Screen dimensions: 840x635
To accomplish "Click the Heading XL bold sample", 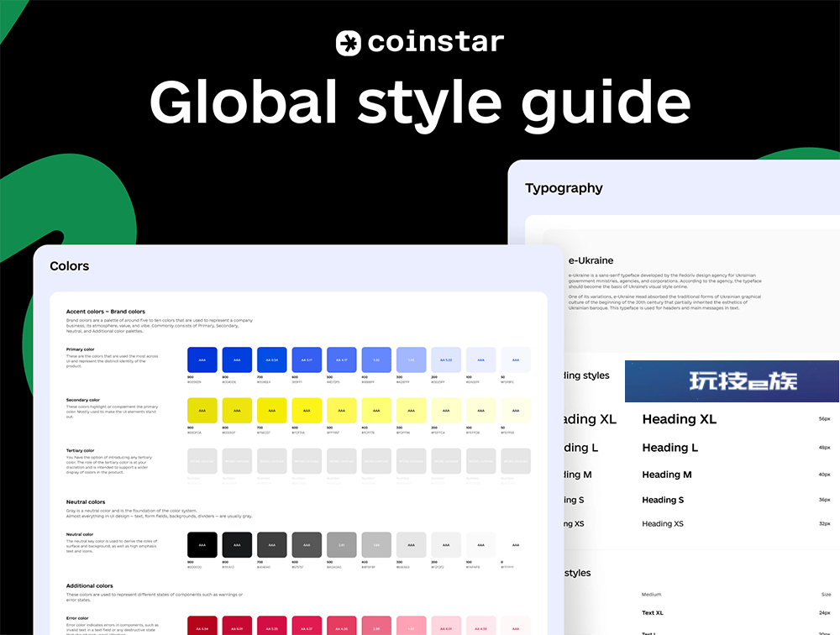I will pyautogui.click(x=680, y=419).
